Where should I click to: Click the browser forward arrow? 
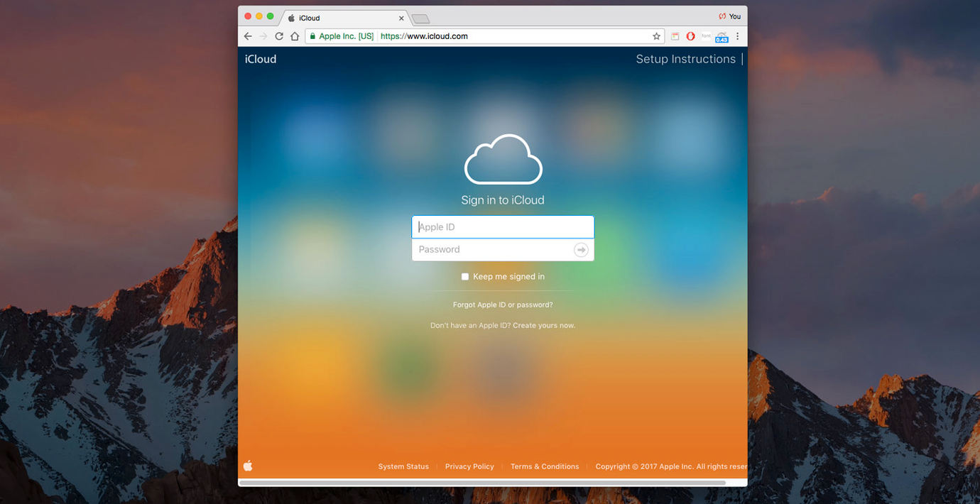263,36
